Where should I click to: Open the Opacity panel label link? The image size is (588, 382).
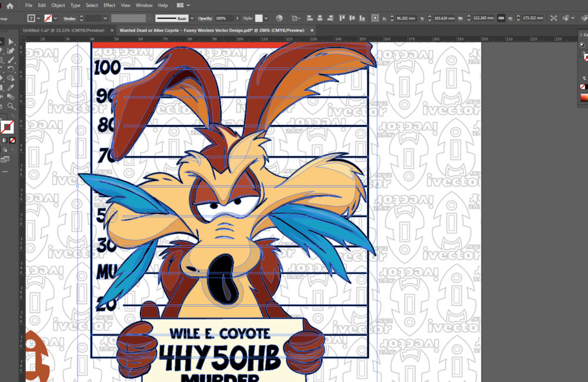click(205, 18)
